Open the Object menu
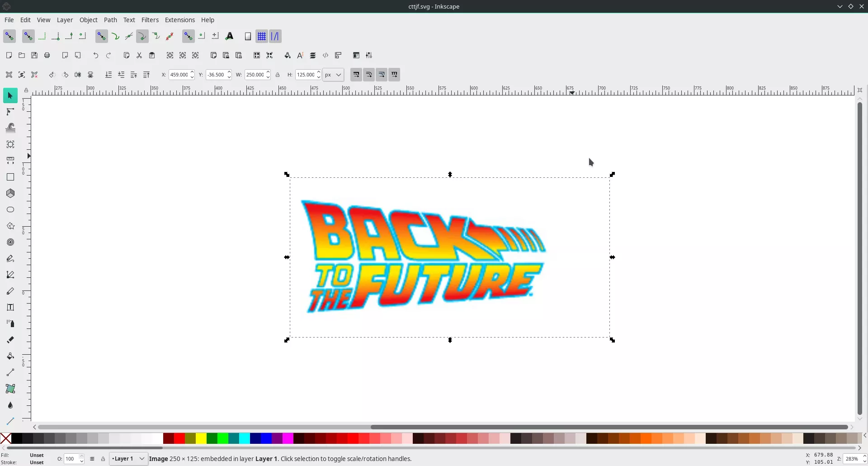Screen dimensions: 868x466 coord(89,20)
